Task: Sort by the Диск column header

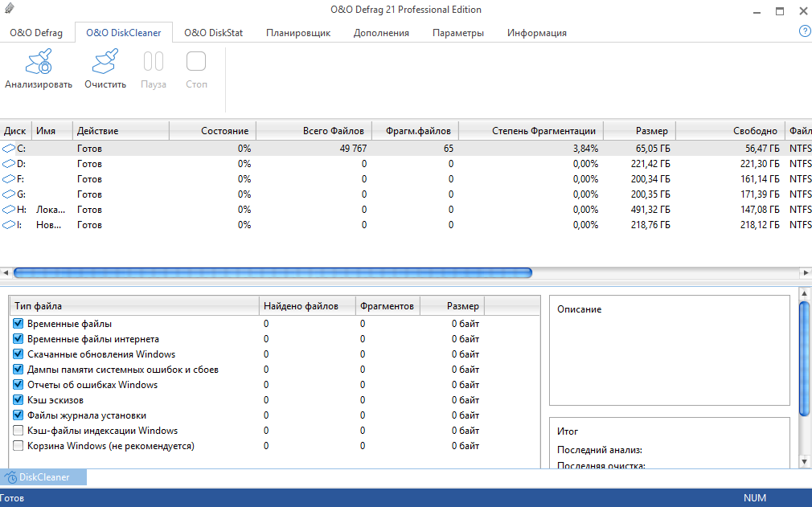Action: [16, 131]
